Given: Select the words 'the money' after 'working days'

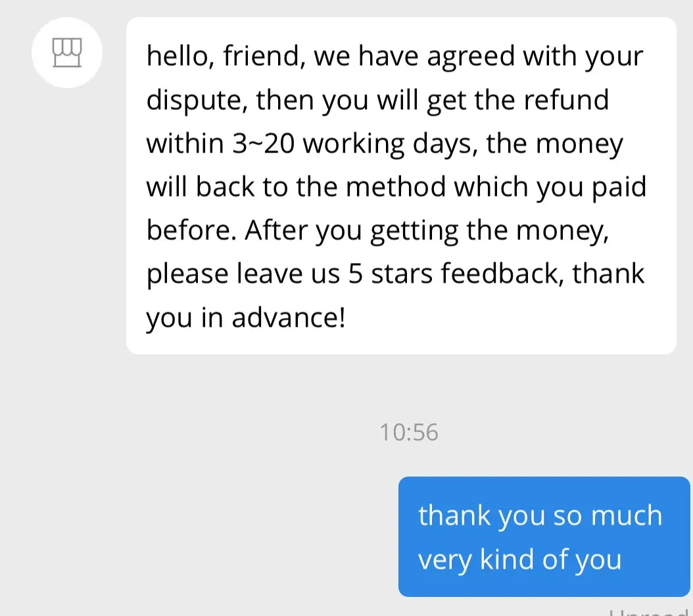Looking at the screenshot, I should pyautogui.click(x=555, y=145).
